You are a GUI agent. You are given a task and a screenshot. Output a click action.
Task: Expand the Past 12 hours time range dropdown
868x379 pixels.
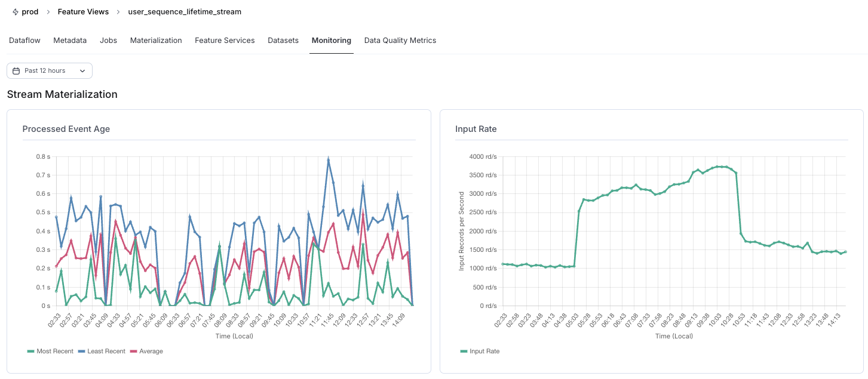(x=49, y=70)
